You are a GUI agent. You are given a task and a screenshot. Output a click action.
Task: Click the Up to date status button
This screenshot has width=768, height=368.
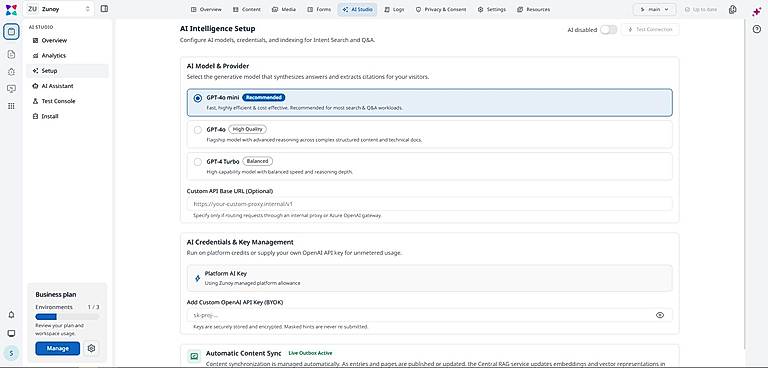pyautogui.click(x=701, y=9)
